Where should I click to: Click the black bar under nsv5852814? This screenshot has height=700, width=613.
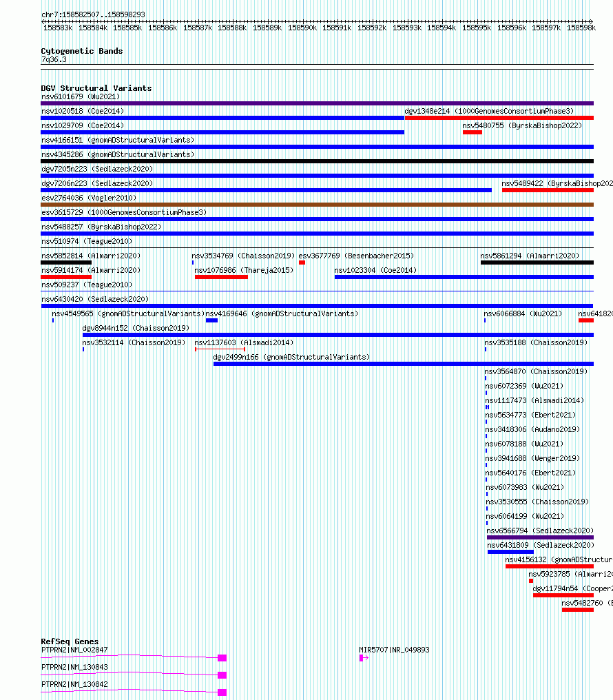pos(66,262)
